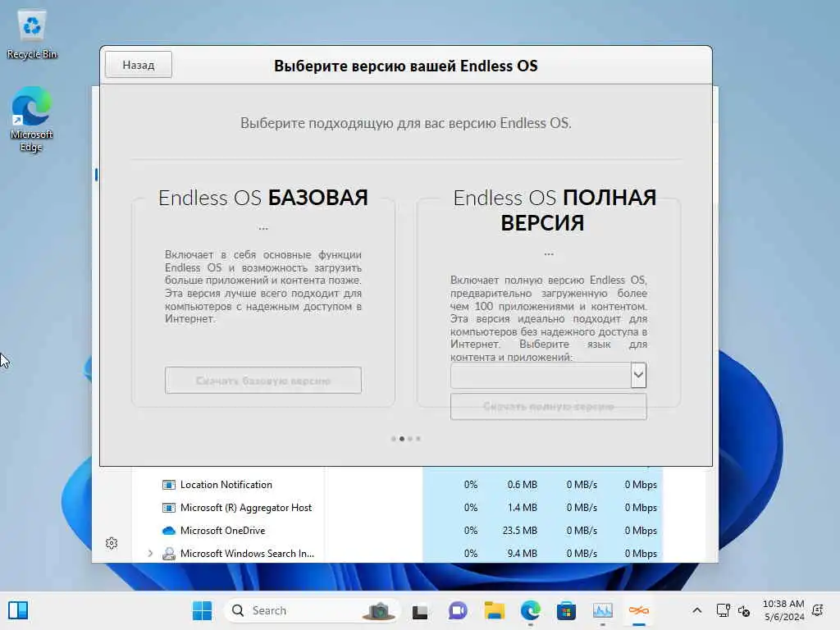This screenshot has width=840, height=630.
Task: Select the Endless OS ПОЛНАЯ ВЕРСИЯ heading
Action: pos(555,210)
